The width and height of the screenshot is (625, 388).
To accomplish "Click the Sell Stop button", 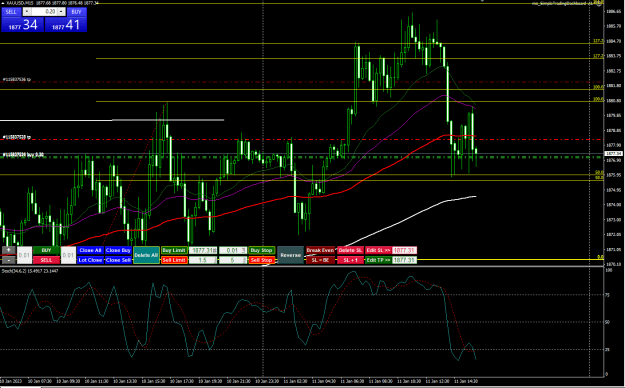I will coord(261,260).
